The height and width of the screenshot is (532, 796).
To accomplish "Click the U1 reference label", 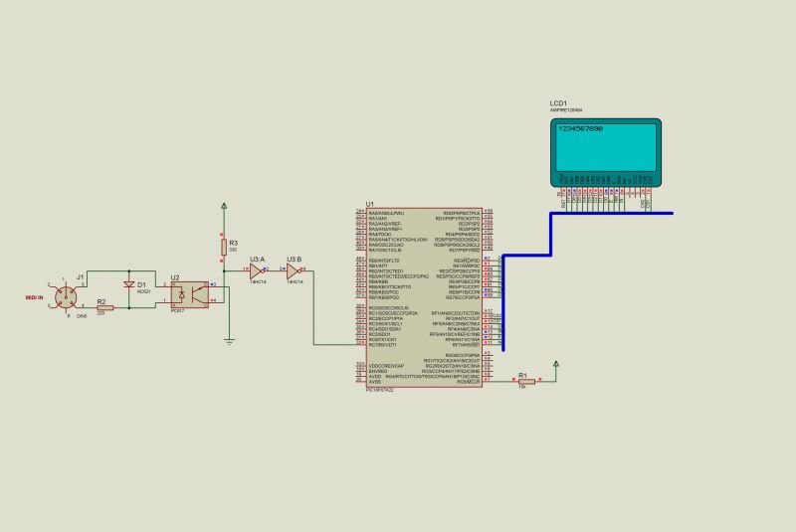I will pos(370,203).
